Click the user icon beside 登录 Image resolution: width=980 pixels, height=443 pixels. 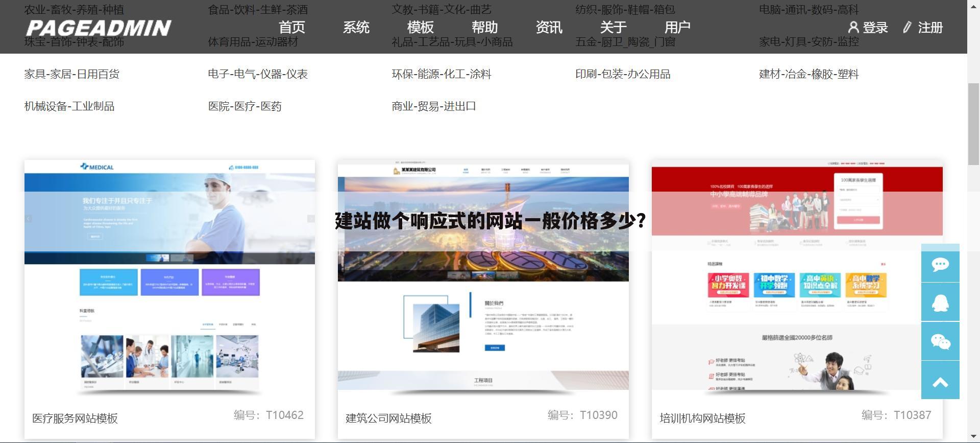(853, 27)
